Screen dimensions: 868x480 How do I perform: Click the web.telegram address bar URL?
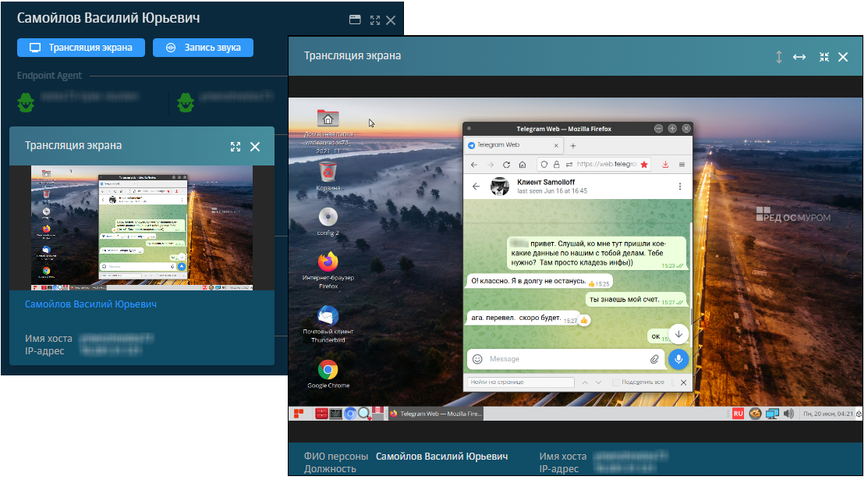click(x=607, y=164)
